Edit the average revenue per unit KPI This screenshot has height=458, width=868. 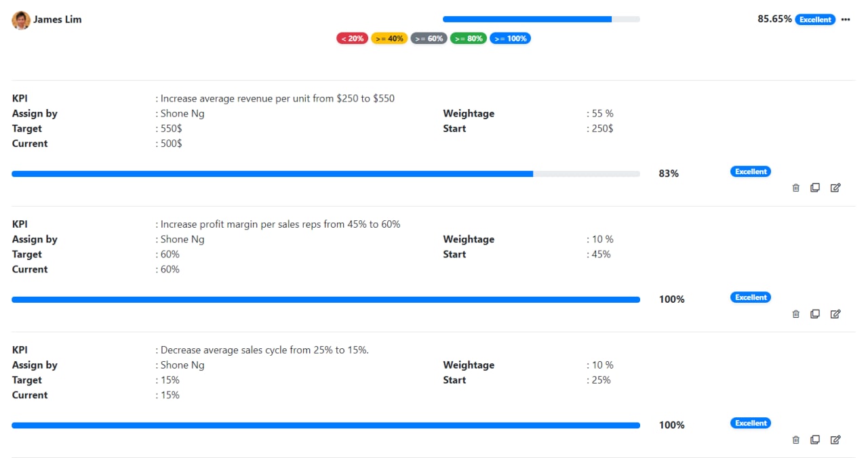coord(835,188)
